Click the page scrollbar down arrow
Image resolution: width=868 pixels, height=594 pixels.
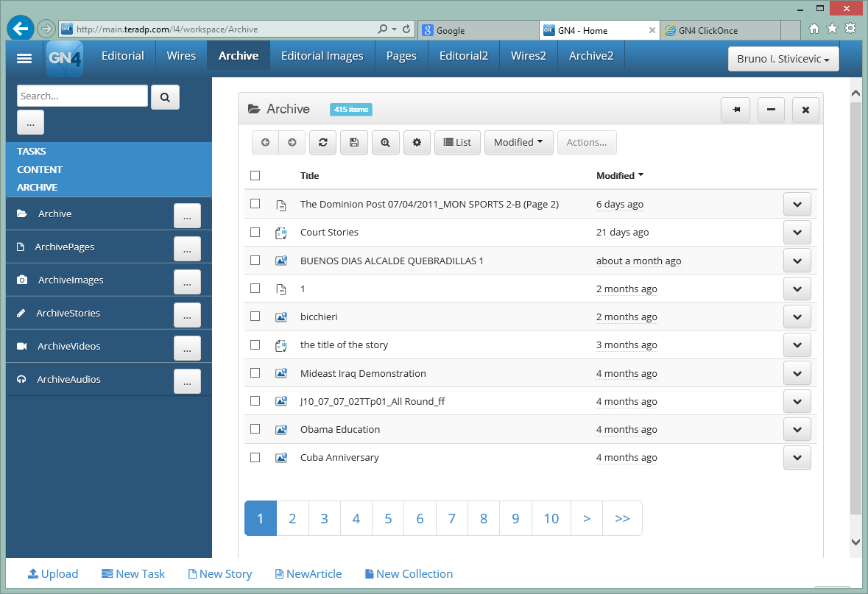click(x=855, y=542)
